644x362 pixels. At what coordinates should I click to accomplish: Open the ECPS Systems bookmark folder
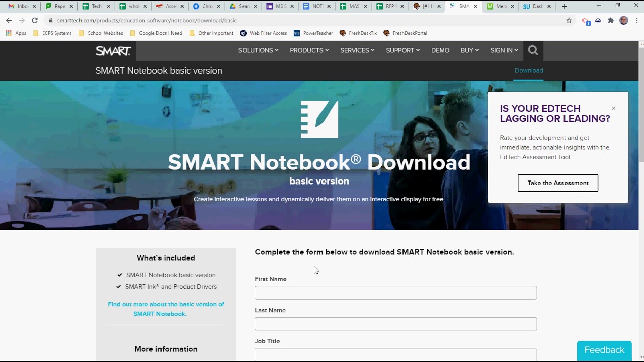[x=52, y=33]
